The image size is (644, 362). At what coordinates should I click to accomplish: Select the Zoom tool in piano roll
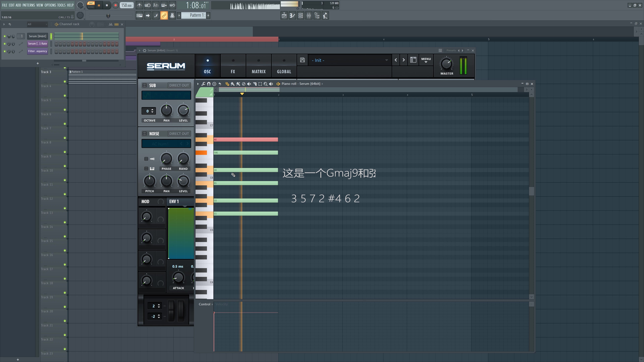265,84
